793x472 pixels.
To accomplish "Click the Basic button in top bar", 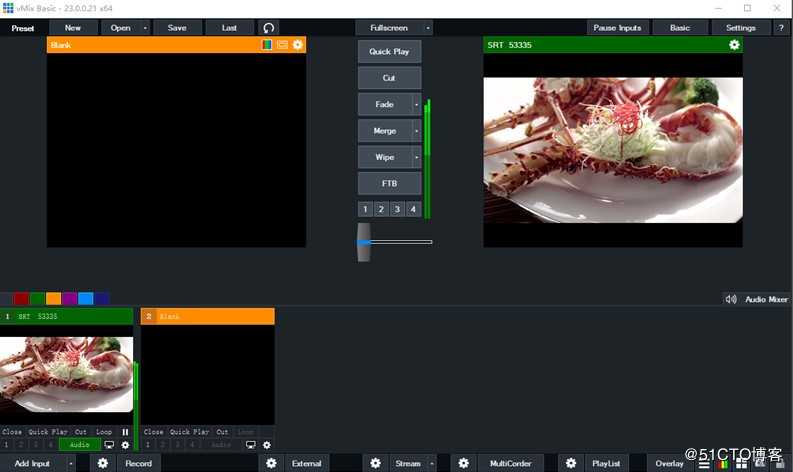I will click(680, 28).
